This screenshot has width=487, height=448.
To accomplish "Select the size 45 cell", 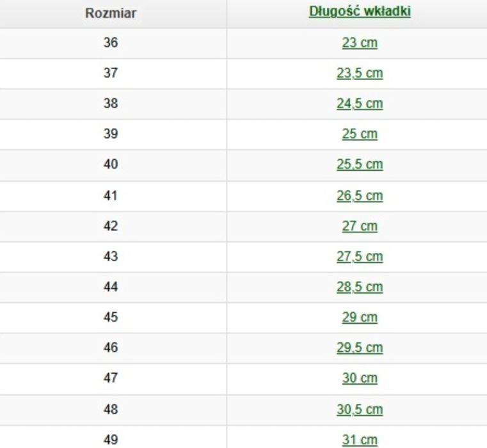I will point(110,317).
